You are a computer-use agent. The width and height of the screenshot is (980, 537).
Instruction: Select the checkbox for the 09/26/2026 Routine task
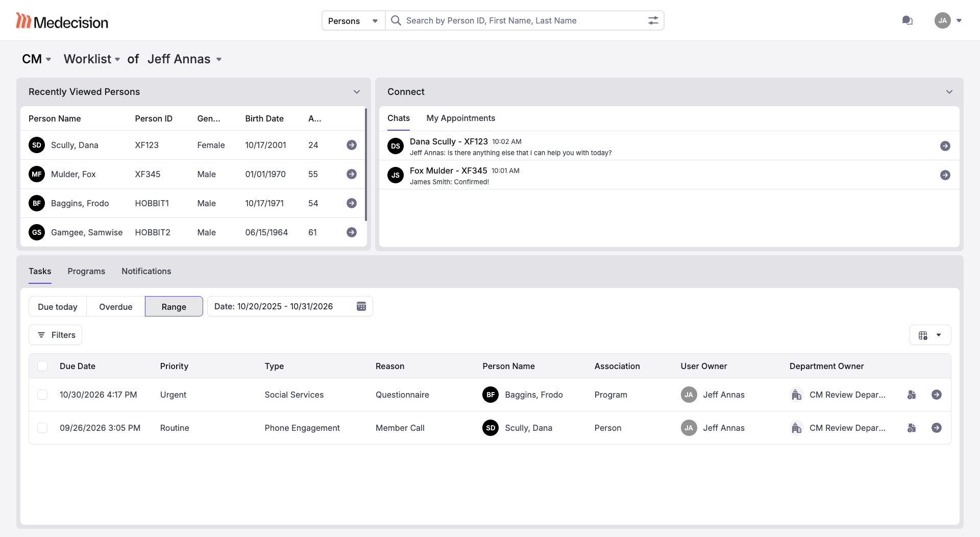[x=42, y=428]
